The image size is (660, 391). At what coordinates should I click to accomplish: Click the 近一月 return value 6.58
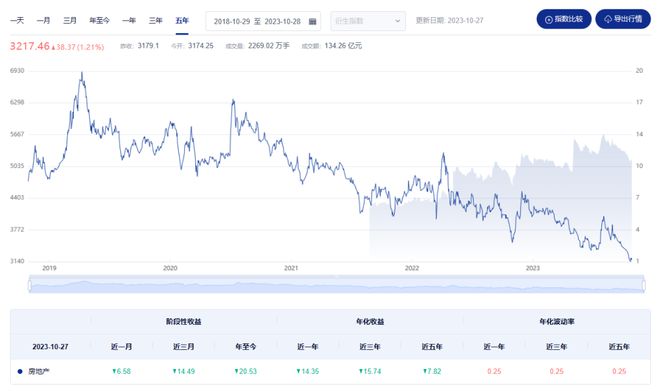[x=121, y=371]
